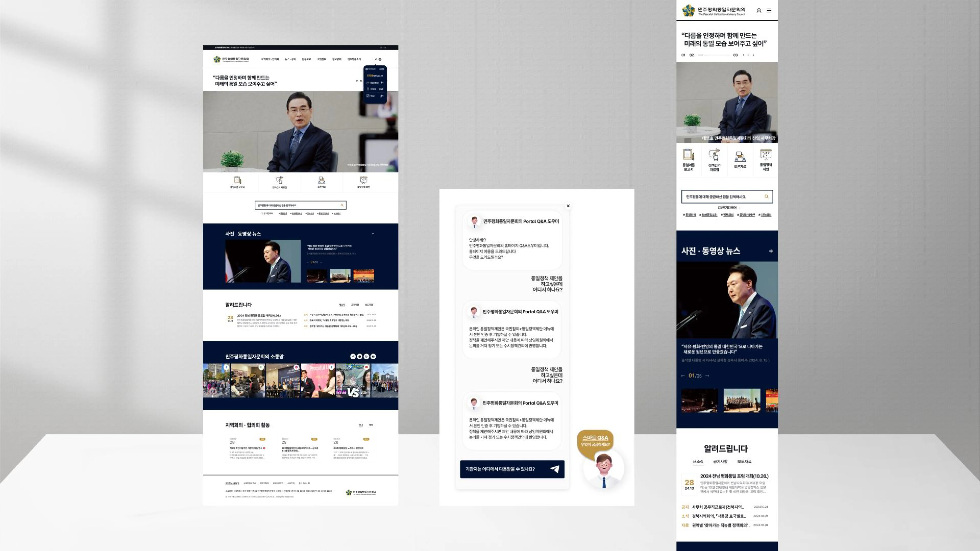The width and height of the screenshot is (980, 551).
Task: Click the desktop site logo 민주평화통일자문회의
Action: tap(231, 59)
